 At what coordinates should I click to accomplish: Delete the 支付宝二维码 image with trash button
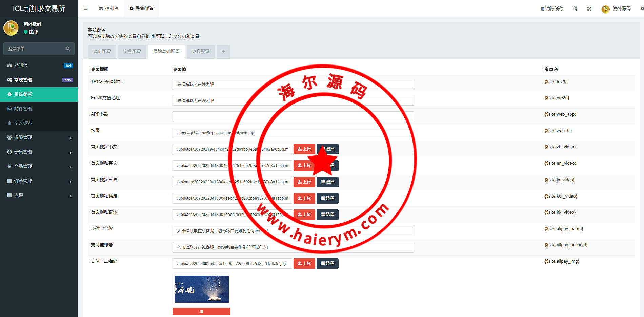(202, 311)
